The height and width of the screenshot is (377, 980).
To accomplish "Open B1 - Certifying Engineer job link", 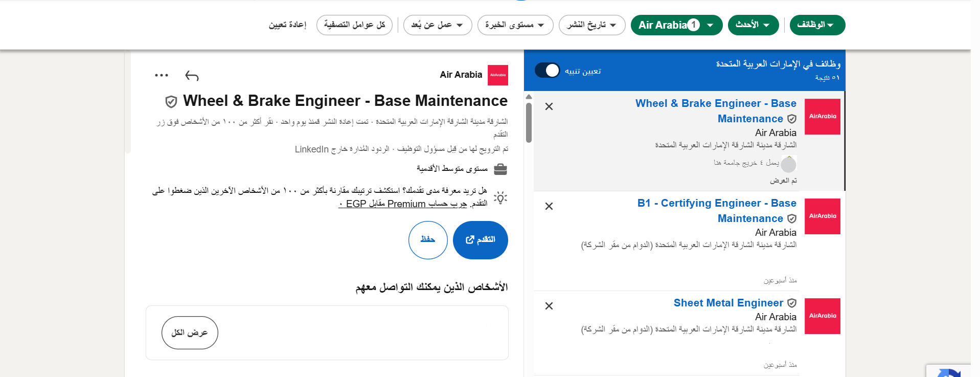I will point(717,211).
